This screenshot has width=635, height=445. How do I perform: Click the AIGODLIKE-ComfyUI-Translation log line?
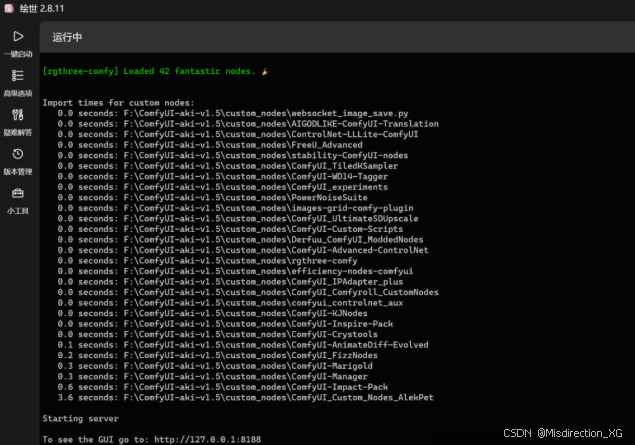click(x=248, y=124)
